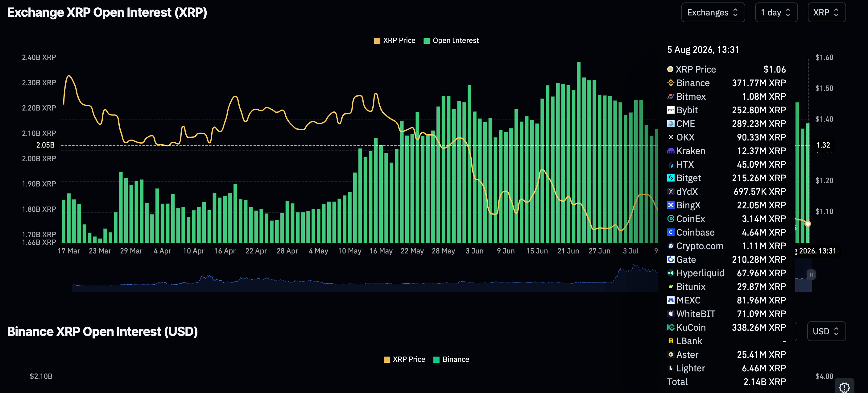Click the OKX logo icon
This screenshot has width=868, height=393.
pyautogui.click(x=671, y=137)
